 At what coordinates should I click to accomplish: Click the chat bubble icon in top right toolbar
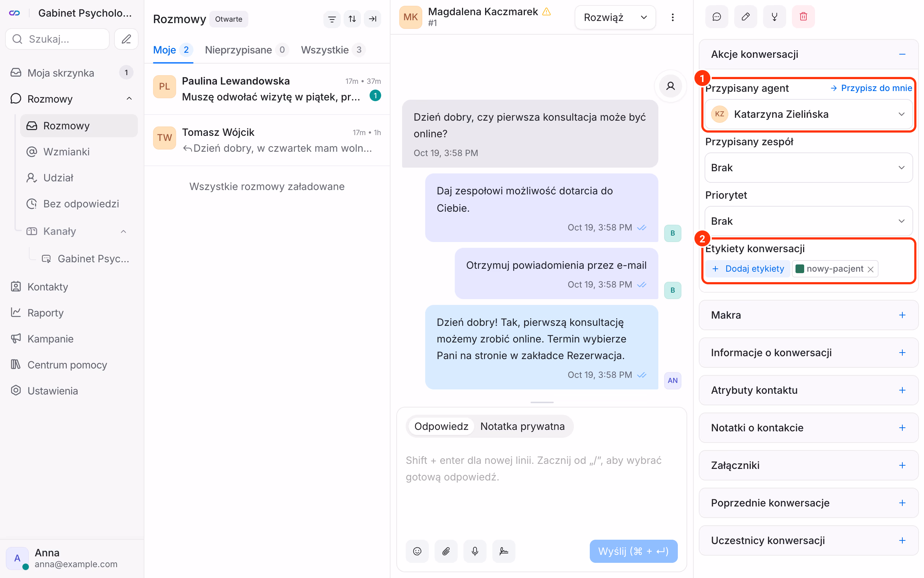point(717,17)
